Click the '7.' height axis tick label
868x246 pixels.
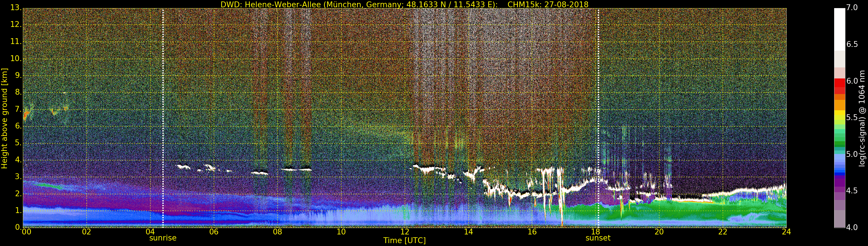pyautogui.click(x=18, y=109)
